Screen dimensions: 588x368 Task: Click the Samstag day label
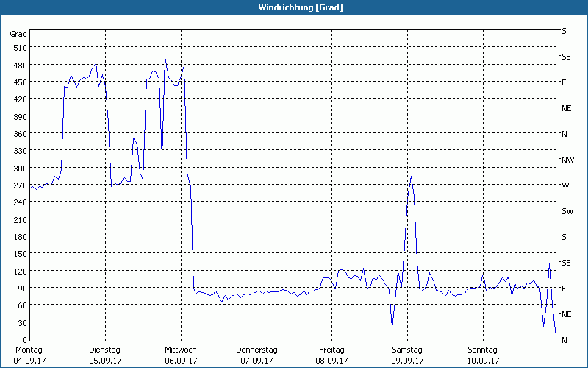407,350
